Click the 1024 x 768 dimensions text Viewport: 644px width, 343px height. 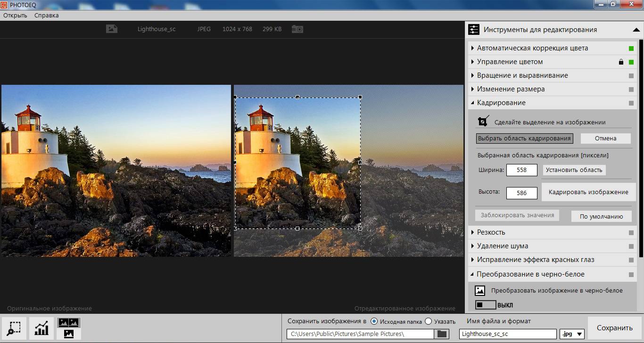click(237, 29)
